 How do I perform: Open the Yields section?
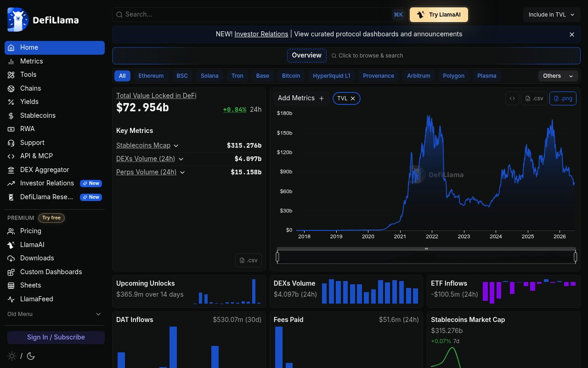coord(55,102)
